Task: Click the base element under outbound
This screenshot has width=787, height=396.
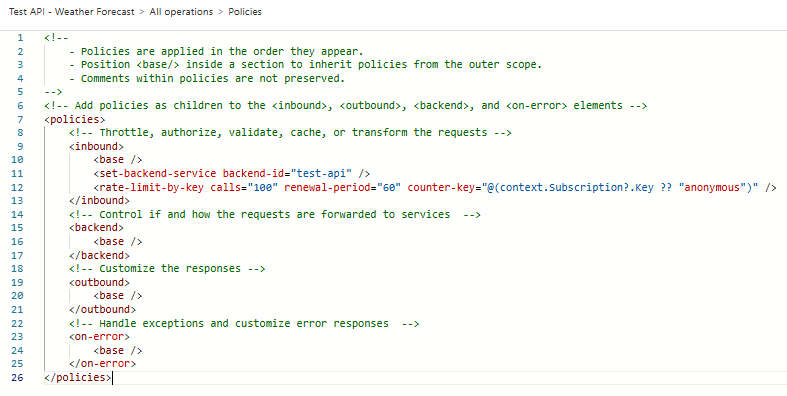Action: pos(118,296)
